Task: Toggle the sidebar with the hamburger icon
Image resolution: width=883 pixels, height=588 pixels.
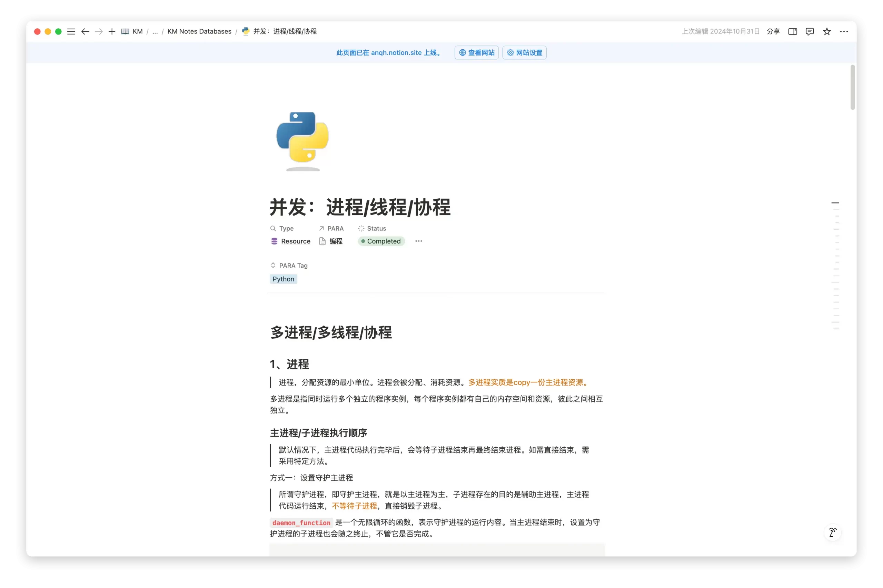Action: click(71, 31)
